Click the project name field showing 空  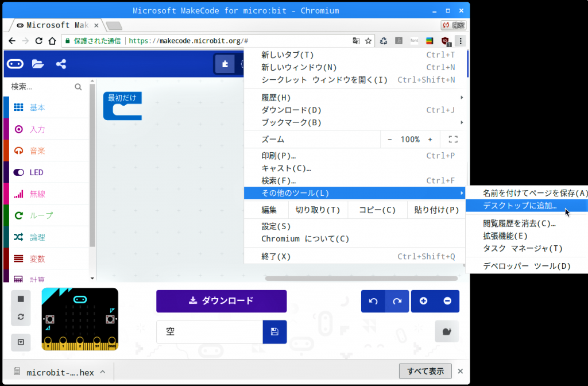(210, 331)
